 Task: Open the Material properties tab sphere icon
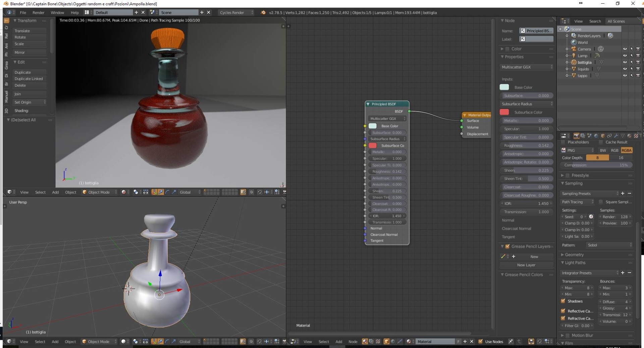click(x=629, y=136)
